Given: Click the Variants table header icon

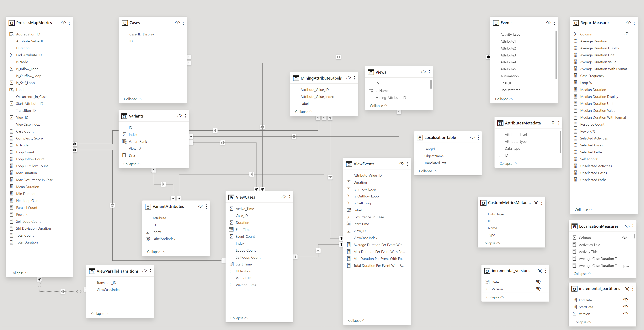Looking at the screenshot, I should pos(124,116).
